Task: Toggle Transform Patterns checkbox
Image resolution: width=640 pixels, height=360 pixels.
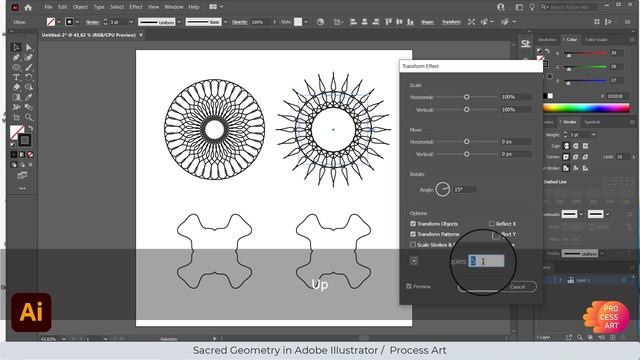Action: [413, 234]
